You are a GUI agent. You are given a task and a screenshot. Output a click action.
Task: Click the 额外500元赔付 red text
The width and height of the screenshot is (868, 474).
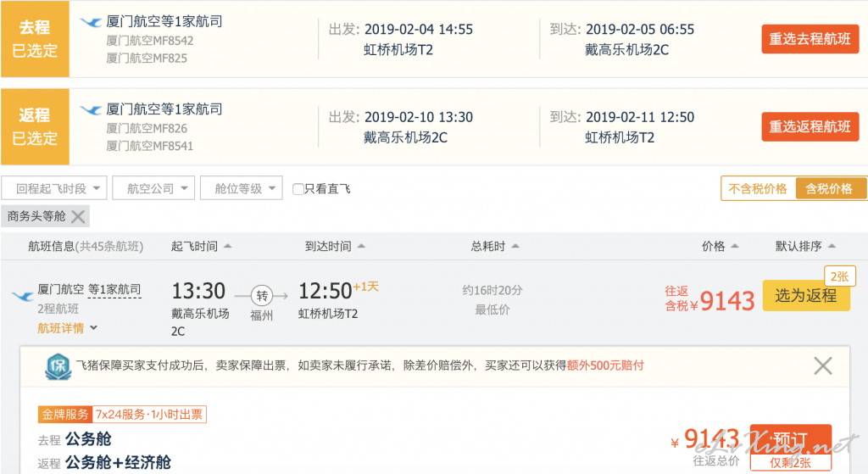pyautogui.click(x=605, y=365)
